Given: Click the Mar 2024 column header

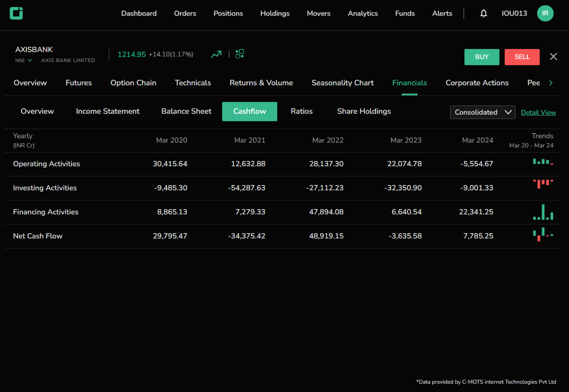Looking at the screenshot, I should point(477,140).
